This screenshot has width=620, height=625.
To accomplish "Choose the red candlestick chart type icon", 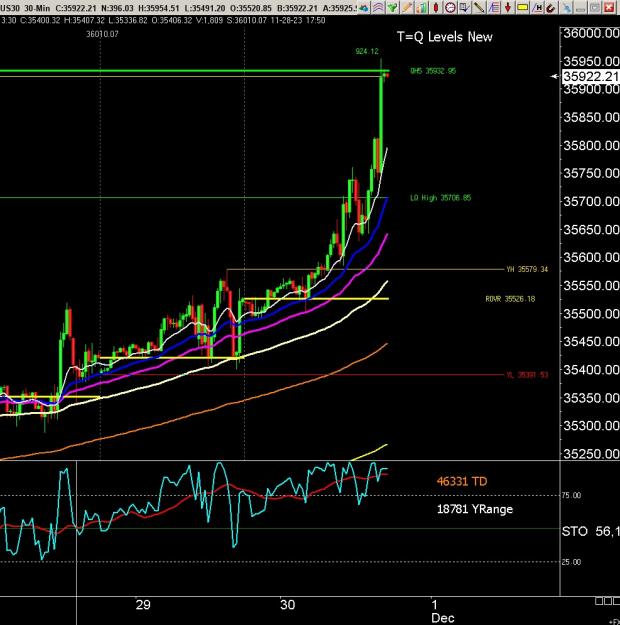I will pos(436,8).
